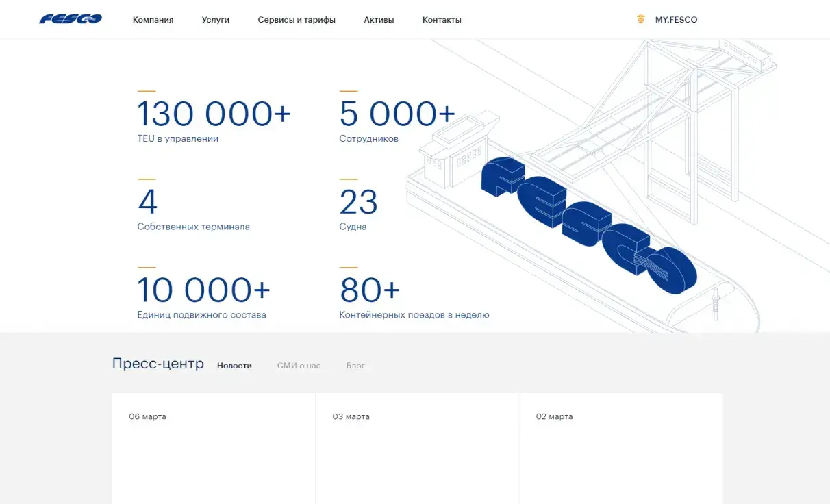
Task: Click the TEU в управлении label
Action: pos(177,138)
